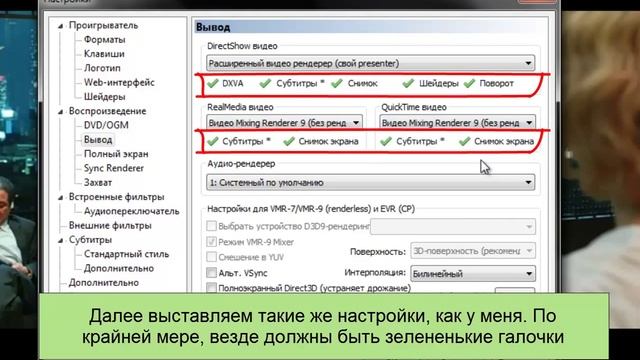Screen dimensions: 640x360
Task: Collapse the Воспроизведение tree node
Action: pyautogui.click(x=60, y=112)
